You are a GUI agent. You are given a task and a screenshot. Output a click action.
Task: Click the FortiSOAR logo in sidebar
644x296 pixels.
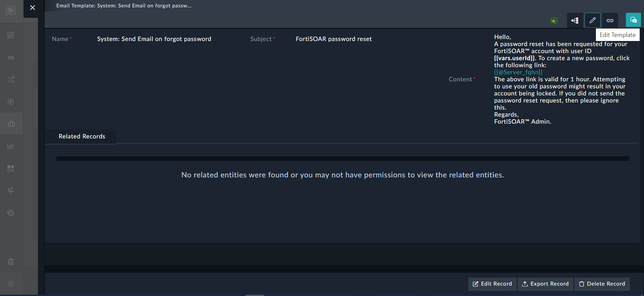tap(11, 10)
